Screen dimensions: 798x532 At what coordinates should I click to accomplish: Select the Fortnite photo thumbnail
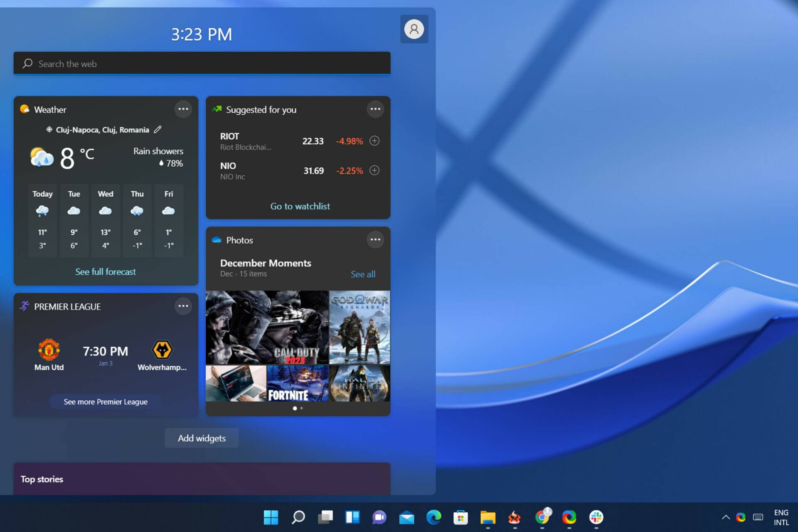point(298,384)
